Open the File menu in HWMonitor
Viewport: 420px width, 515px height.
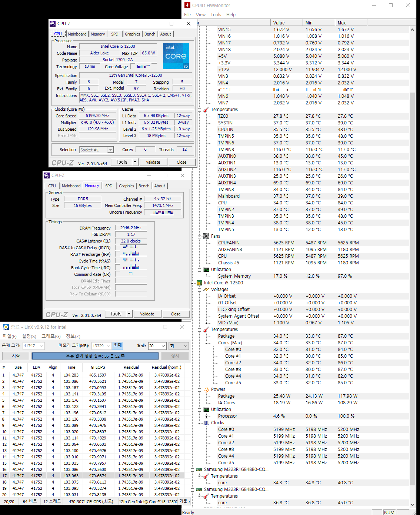click(187, 15)
